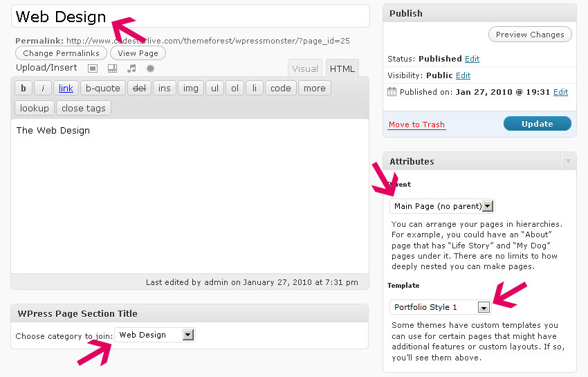The width and height of the screenshot is (588, 377).
Task: Click the close tags toolbar button
Action: click(83, 108)
